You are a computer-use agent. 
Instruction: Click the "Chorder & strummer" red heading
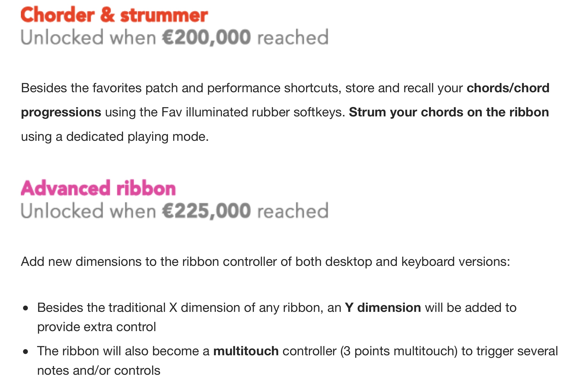point(114,15)
